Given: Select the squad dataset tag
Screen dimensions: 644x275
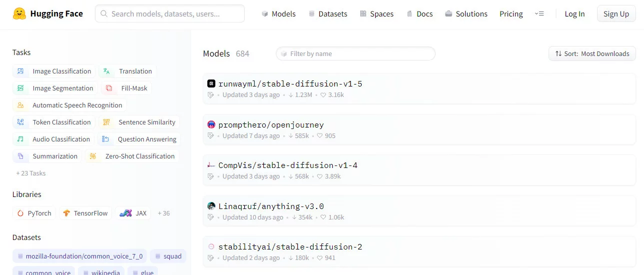Looking at the screenshot, I should click(168, 256).
